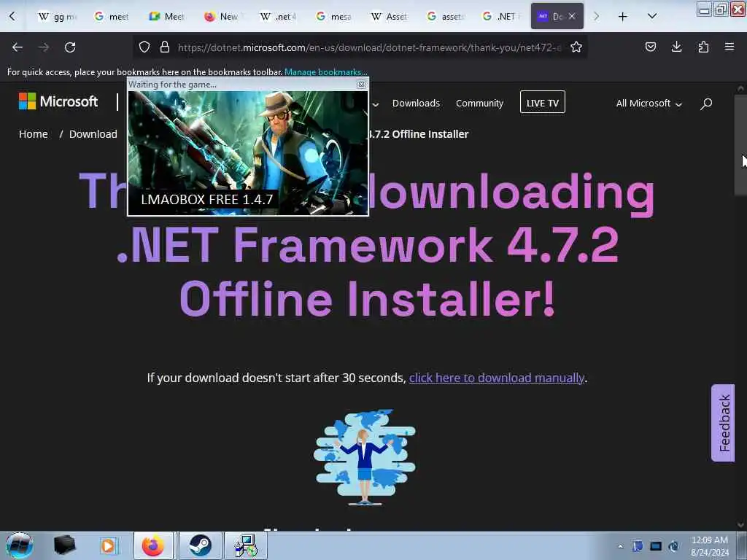Open the tray flag icon

(x=638, y=546)
